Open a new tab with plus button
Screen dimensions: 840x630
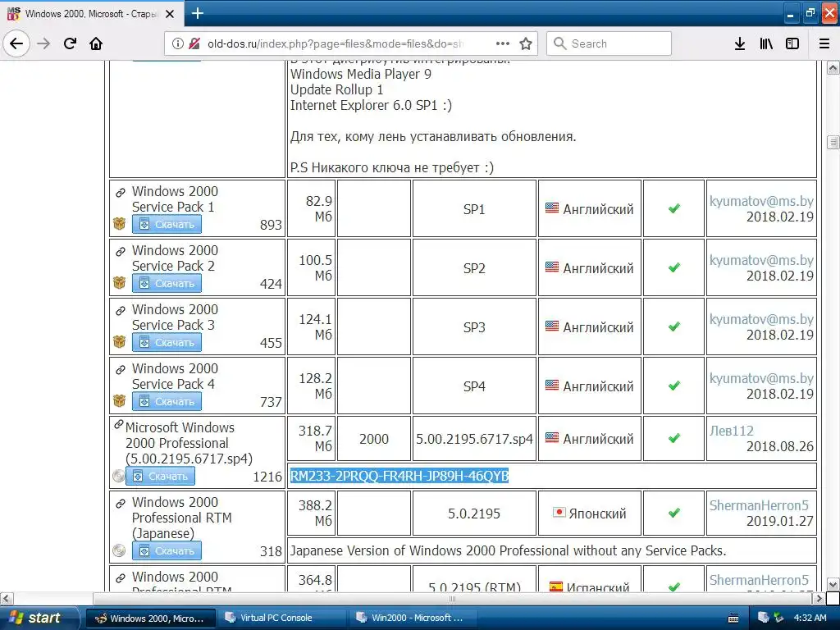click(x=197, y=13)
